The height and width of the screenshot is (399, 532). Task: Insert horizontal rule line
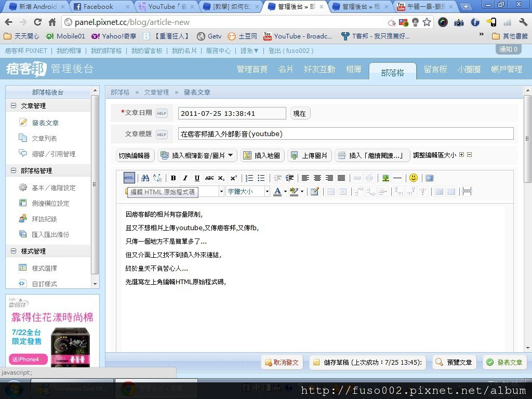[x=397, y=178]
